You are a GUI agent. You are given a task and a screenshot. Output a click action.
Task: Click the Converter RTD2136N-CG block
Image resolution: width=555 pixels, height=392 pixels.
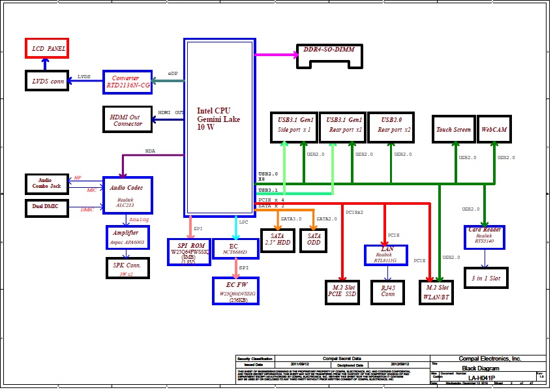127,82
